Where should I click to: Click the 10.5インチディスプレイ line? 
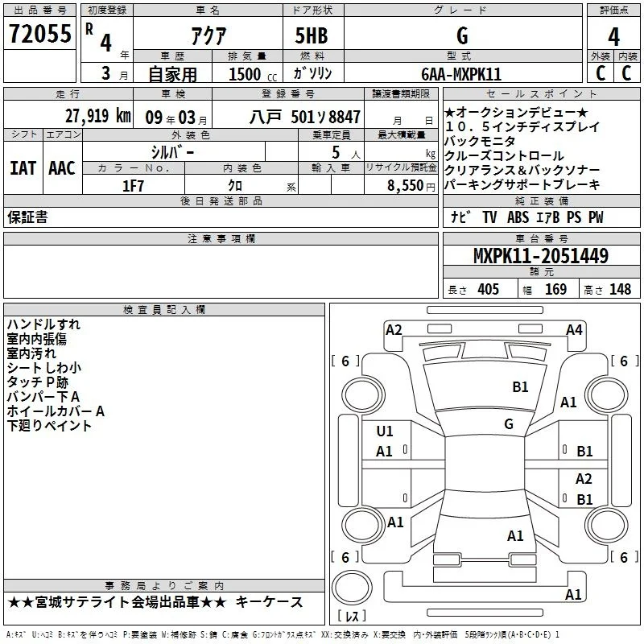click(x=522, y=127)
